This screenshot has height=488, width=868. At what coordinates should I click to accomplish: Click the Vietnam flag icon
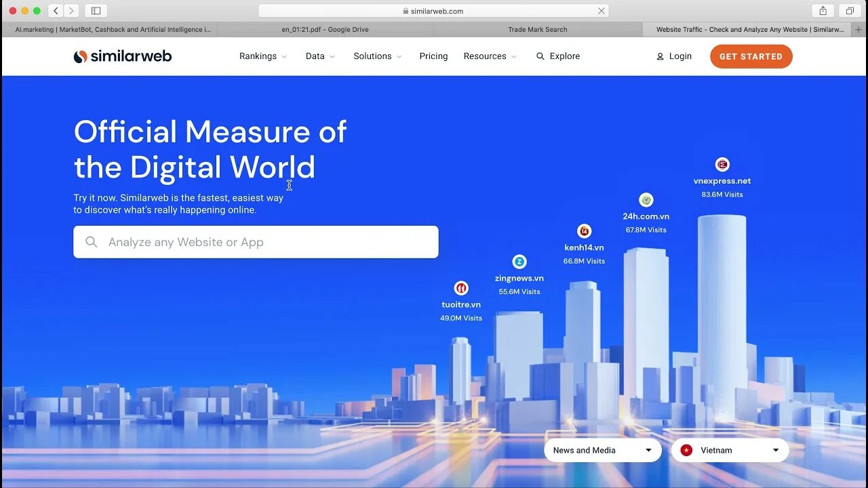coord(686,450)
